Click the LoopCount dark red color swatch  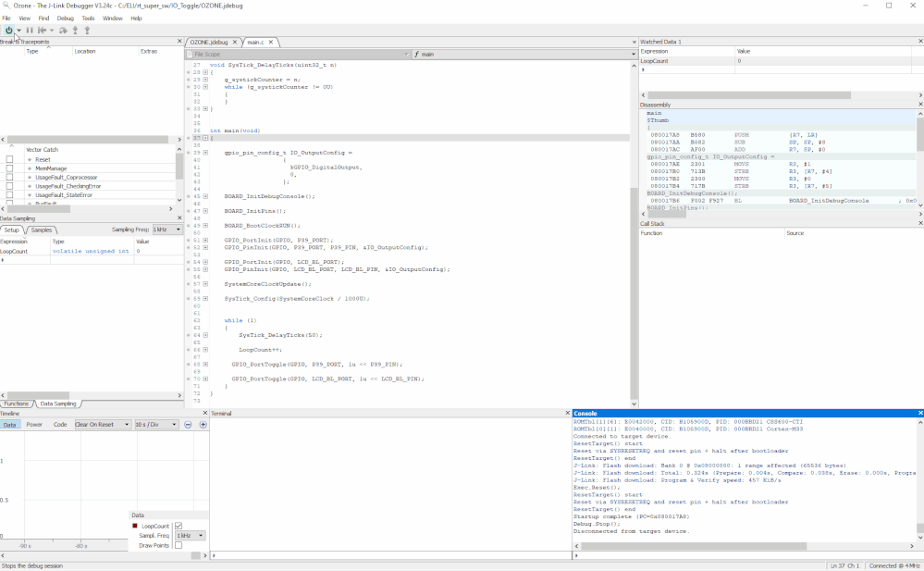click(x=135, y=527)
